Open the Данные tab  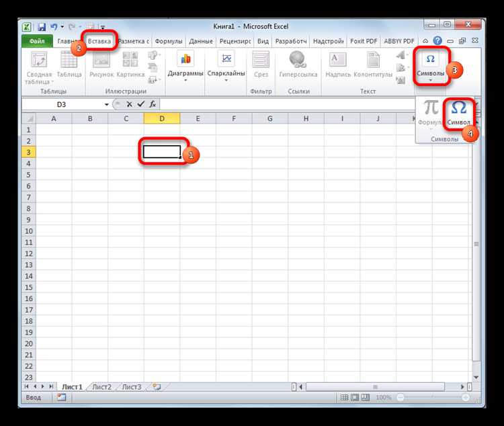[x=201, y=41]
